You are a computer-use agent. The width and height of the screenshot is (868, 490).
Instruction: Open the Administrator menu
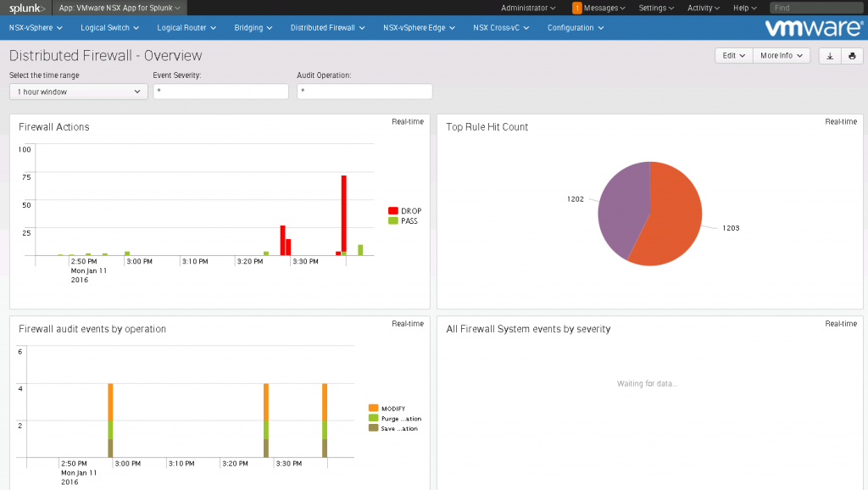click(x=528, y=8)
